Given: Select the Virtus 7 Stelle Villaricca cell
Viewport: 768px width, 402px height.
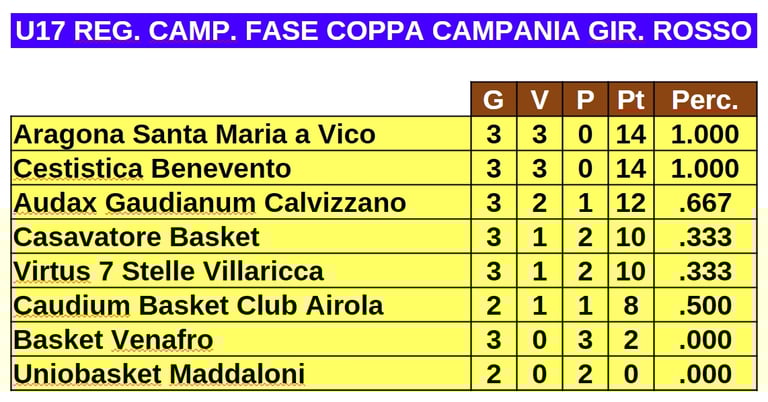Looking at the screenshot, I should [240, 271].
